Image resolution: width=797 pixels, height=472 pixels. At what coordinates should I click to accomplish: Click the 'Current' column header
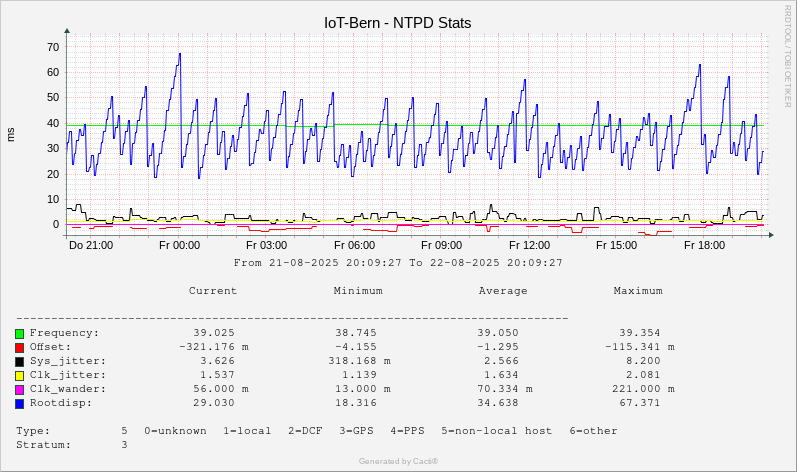213,291
